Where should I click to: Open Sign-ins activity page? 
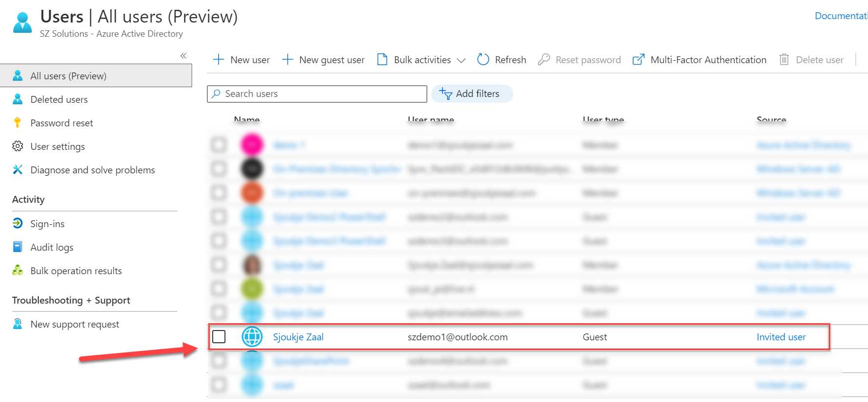click(48, 224)
